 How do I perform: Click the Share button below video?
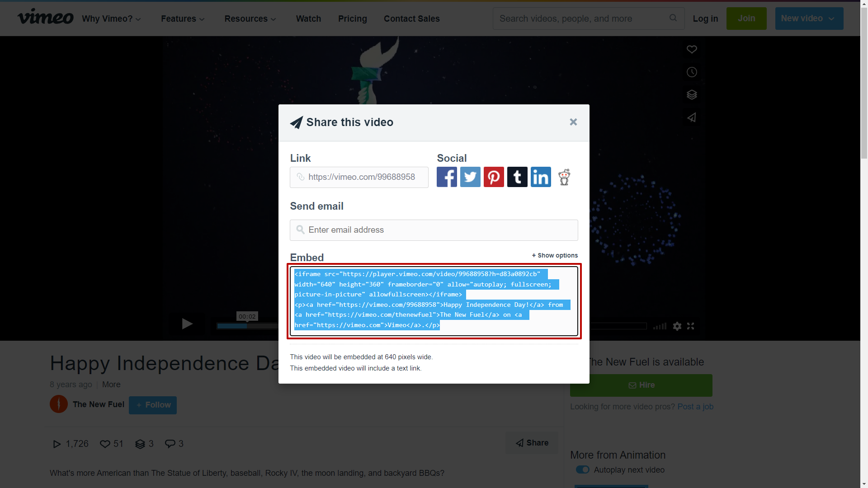532,443
